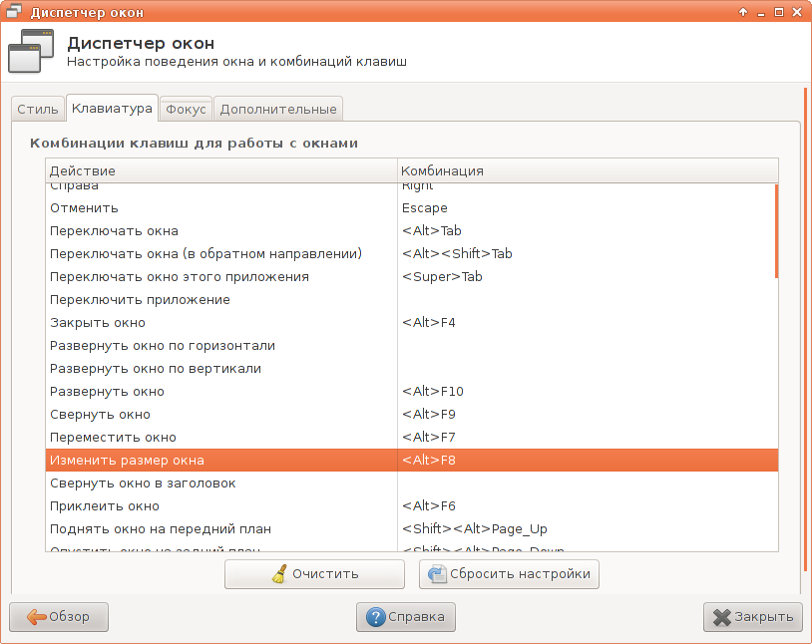Click the large windows icon in the header
Image resolution: width=812 pixels, height=644 pixels.
(31, 51)
